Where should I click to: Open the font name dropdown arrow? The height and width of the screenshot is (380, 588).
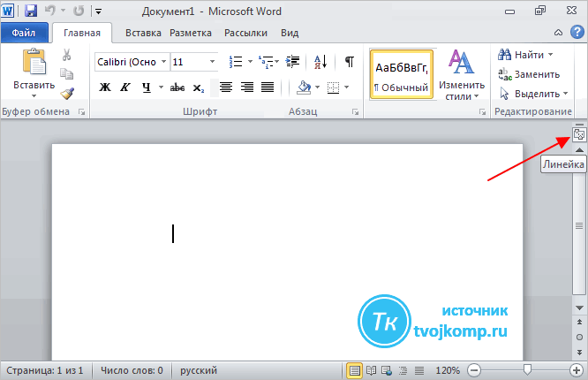pyautogui.click(x=164, y=62)
